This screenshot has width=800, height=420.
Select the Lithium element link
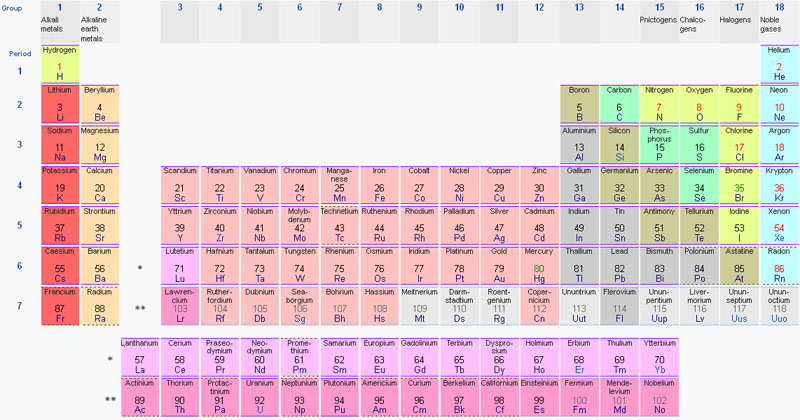[60, 90]
